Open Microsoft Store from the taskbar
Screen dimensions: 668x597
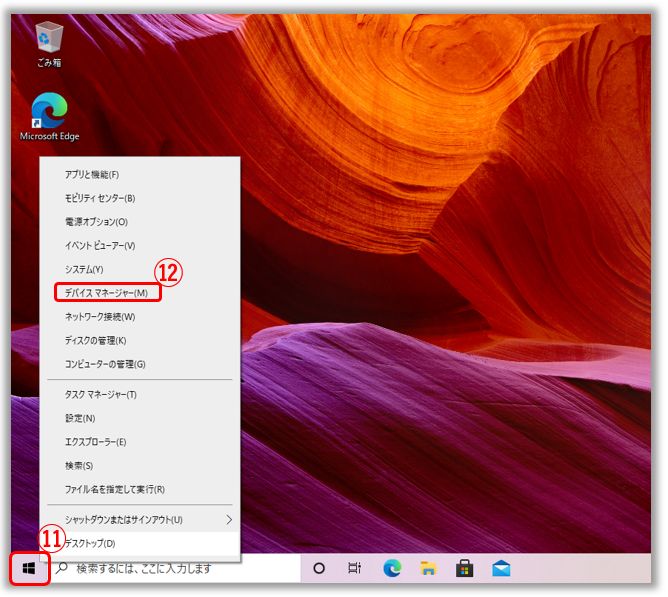pos(464,568)
